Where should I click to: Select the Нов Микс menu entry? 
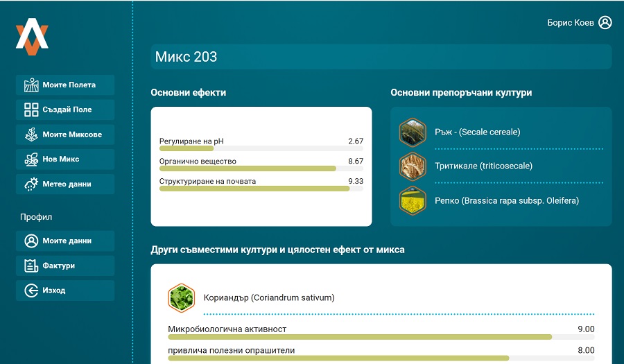61,159
